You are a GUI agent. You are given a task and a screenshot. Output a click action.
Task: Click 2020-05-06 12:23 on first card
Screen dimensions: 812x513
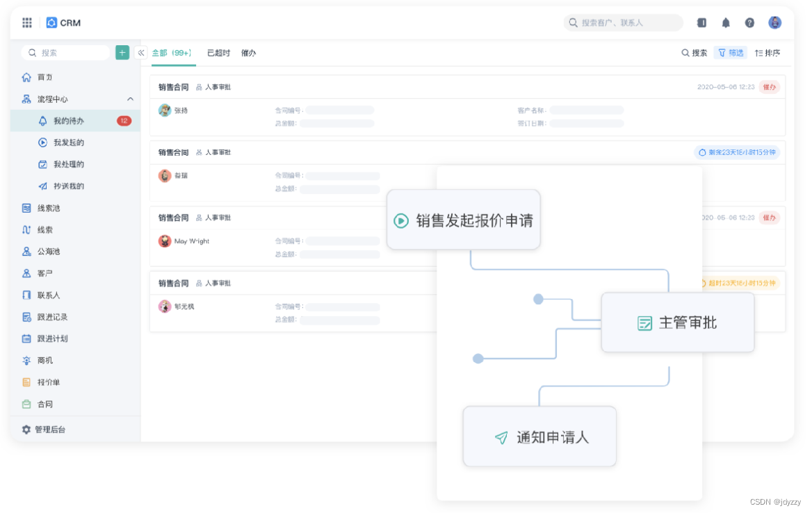(726, 87)
